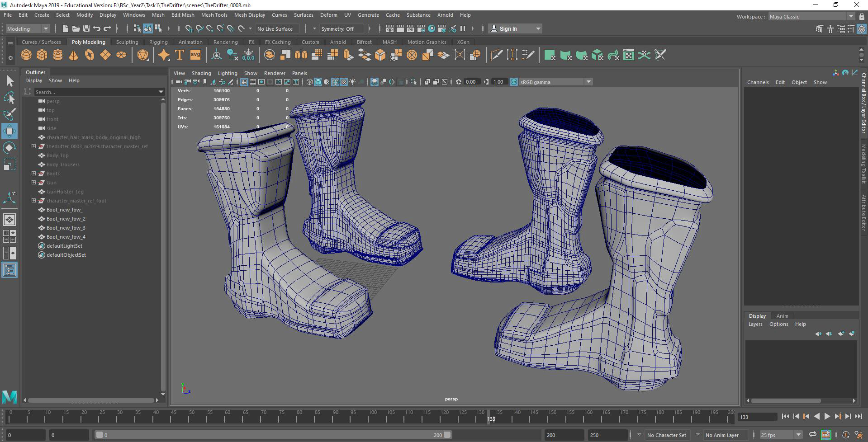Image resolution: width=868 pixels, height=442 pixels.
Task: Toggle the viewport grid display
Action: pyautogui.click(x=244, y=82)
